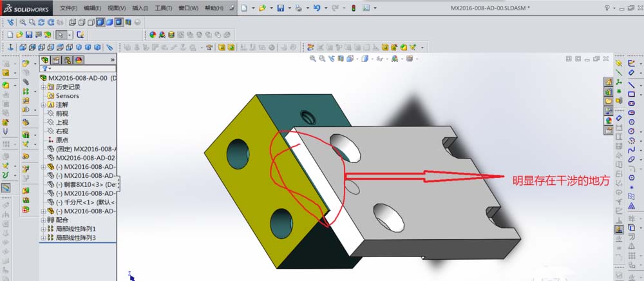Screen dimensions: 644x281
Task: Click Zoom to Area icon in View toolbar
Action: [32, 22]
